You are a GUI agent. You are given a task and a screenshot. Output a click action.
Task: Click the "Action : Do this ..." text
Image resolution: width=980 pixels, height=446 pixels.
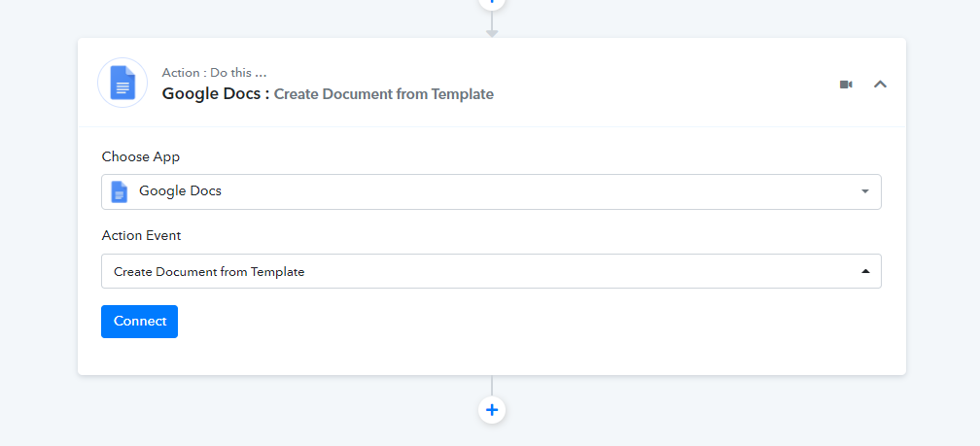click(214, 73)
